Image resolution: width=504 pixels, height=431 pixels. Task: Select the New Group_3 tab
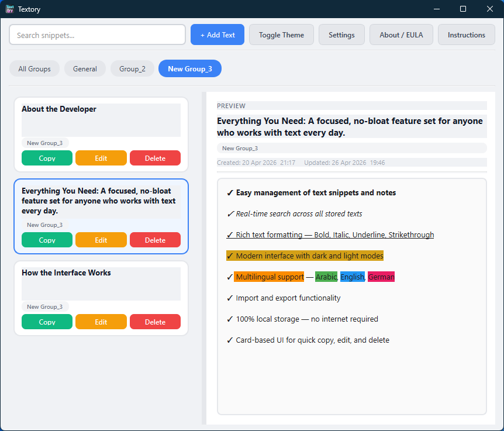pyautogui.click(x=190, y=69)
